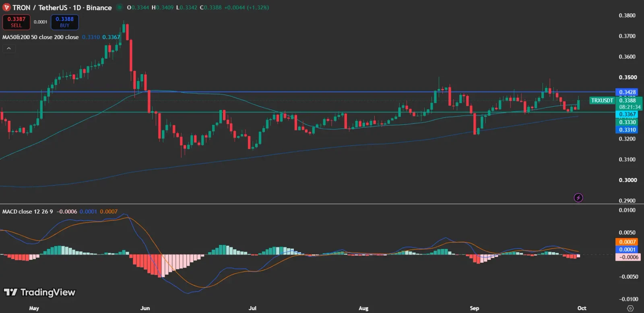The height and width of the screenshot is (313, 644).
Task: Click the 0.3428 horizontal line price label
Action: 627,92
